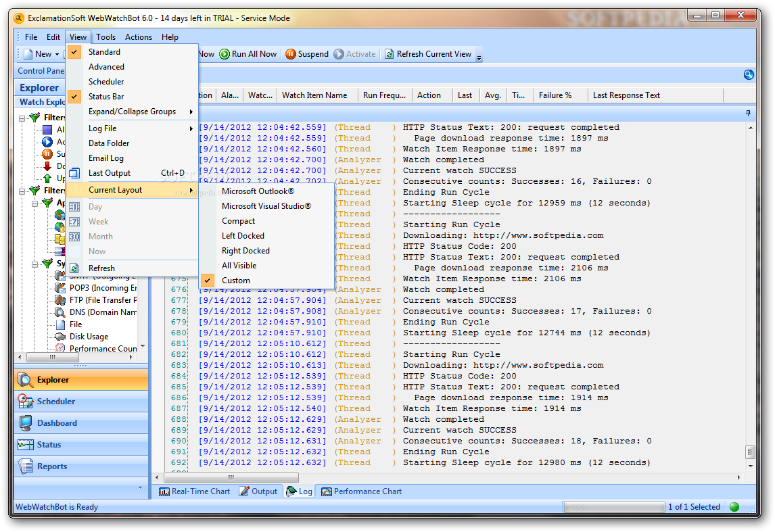
Task: Click navigation pane configure buttons chevron
Action: pyautogui.click(x=141, y=488)
